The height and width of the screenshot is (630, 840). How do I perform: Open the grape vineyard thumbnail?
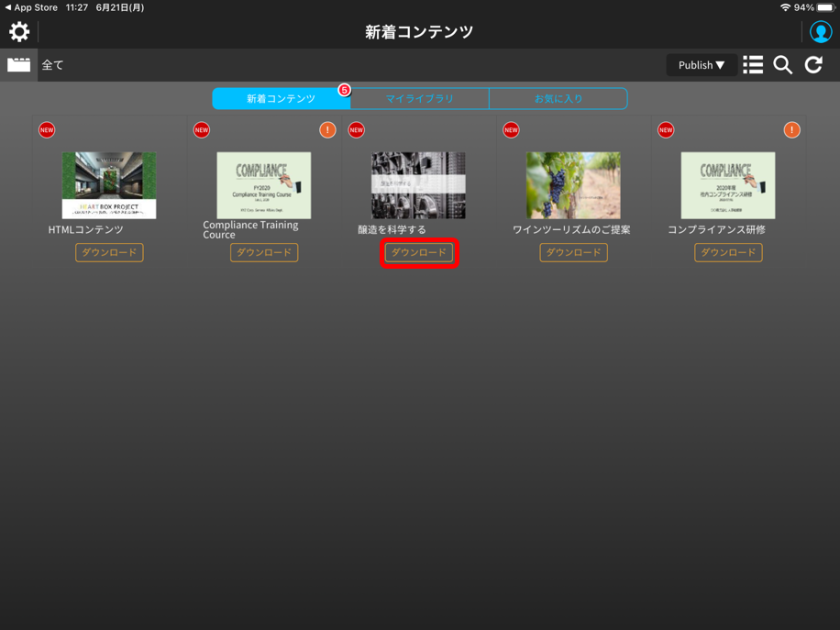(x=573, y=185)
